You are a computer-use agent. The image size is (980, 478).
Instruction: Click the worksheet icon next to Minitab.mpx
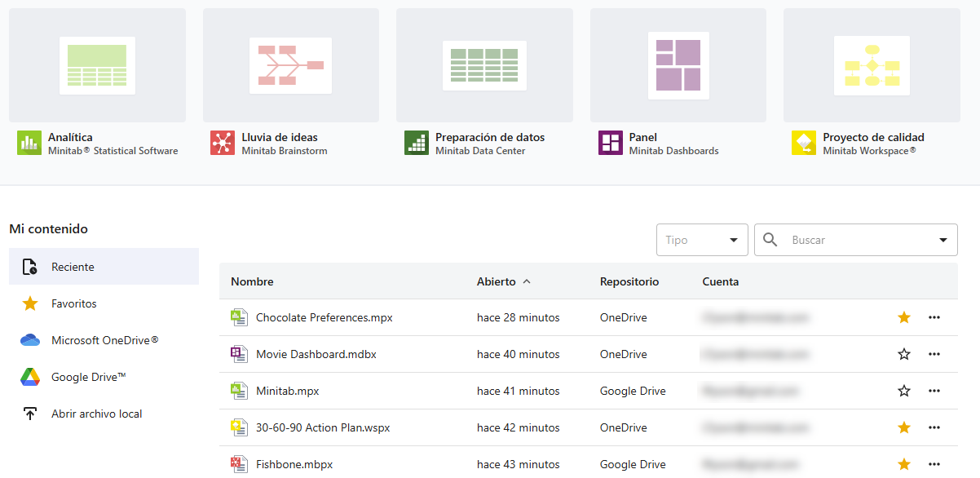240,390
